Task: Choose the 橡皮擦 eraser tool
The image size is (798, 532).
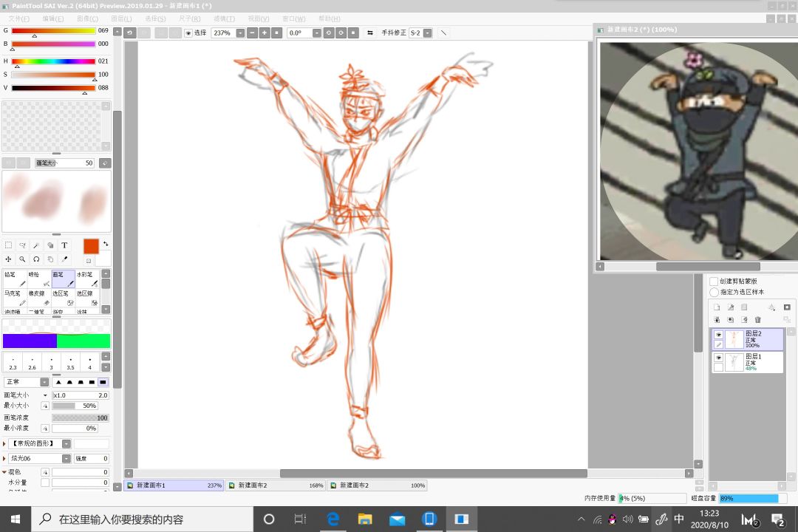Action: (38, 298)
